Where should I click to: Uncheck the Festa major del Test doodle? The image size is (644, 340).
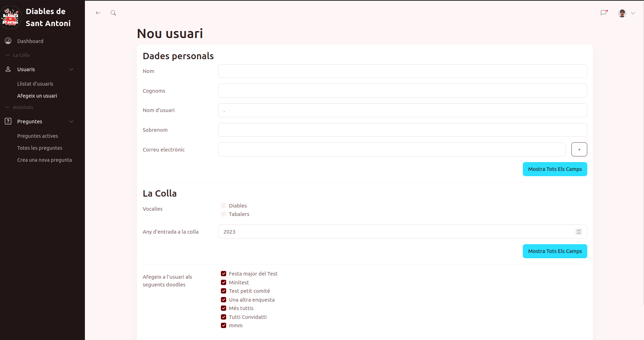coord(223,274)
